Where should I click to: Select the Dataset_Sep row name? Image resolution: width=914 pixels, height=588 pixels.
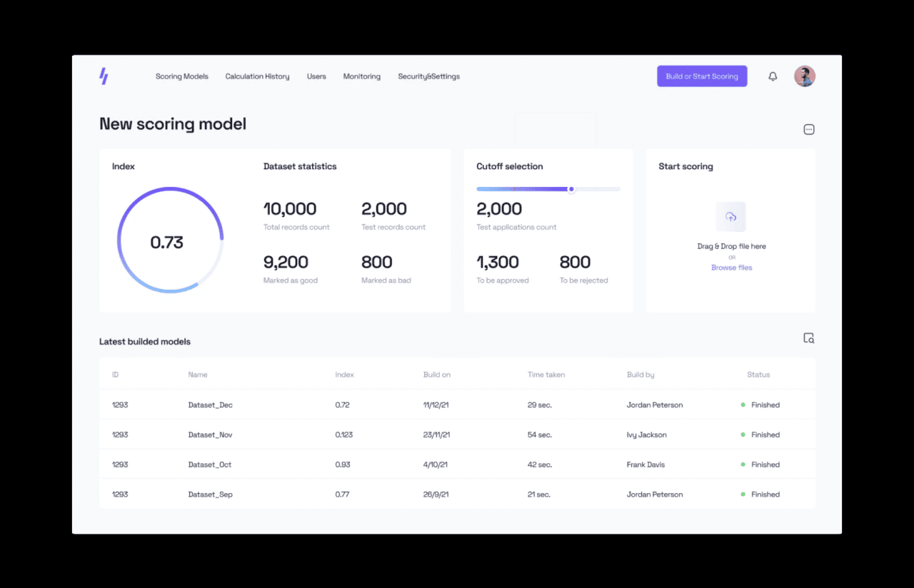211,495
